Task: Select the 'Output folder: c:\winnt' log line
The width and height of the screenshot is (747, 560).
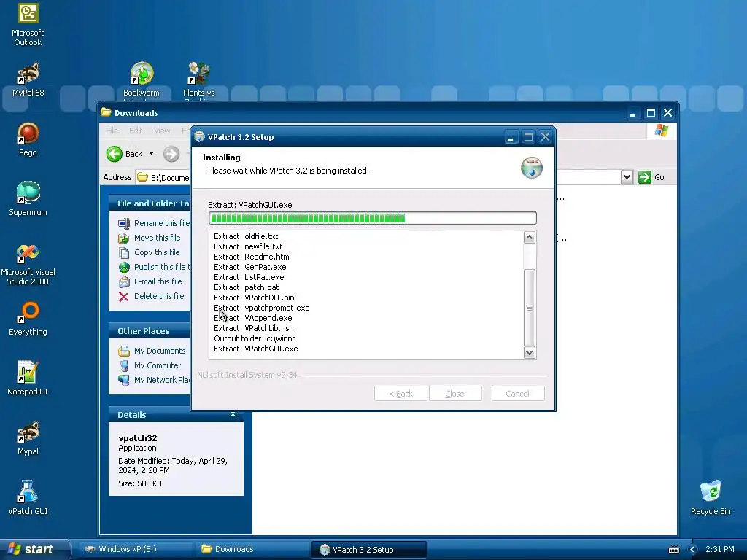Action: coord(254,338)
